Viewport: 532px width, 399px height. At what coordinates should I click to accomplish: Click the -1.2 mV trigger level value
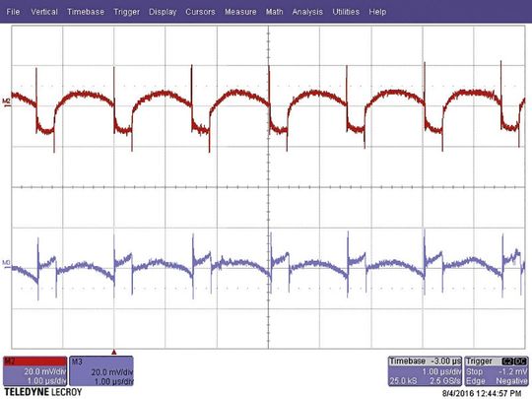click(x=512, y=371)
